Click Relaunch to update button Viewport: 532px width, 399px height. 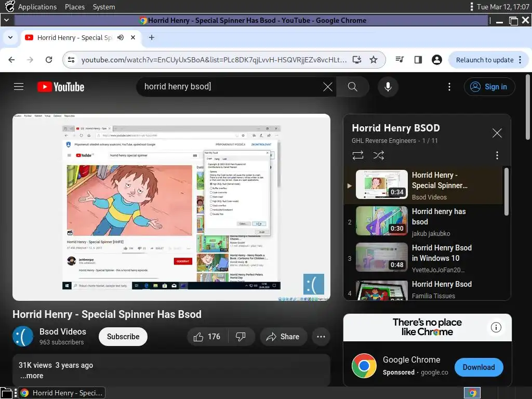[485, 60]
